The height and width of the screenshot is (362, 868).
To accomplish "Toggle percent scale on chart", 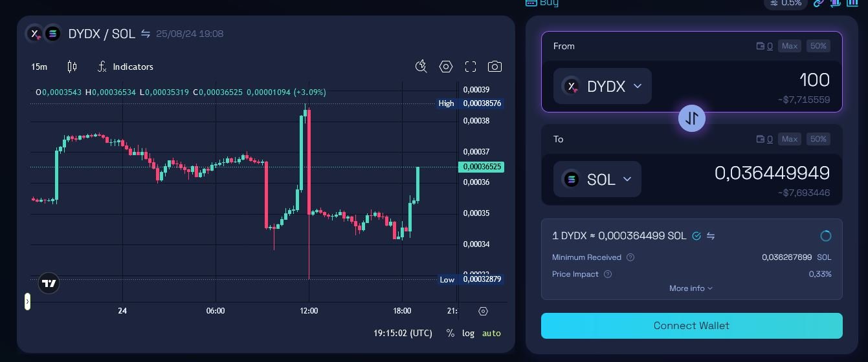I will [x=451, y=333].
